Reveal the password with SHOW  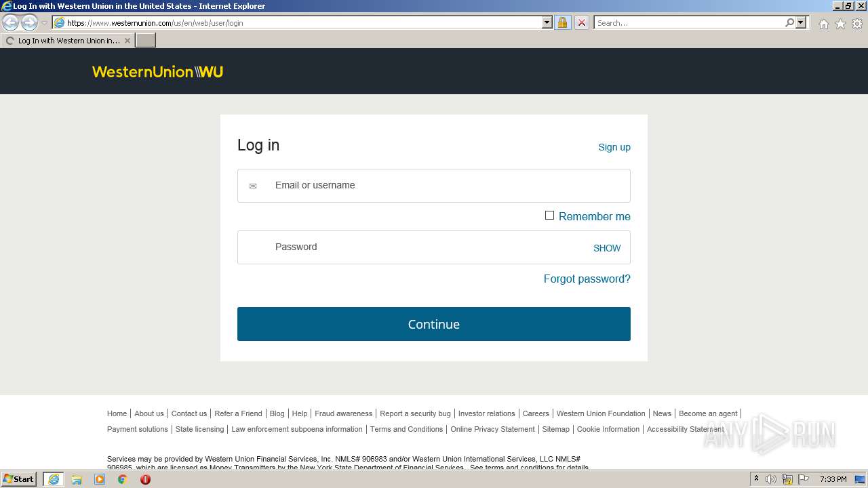point(607,248)
